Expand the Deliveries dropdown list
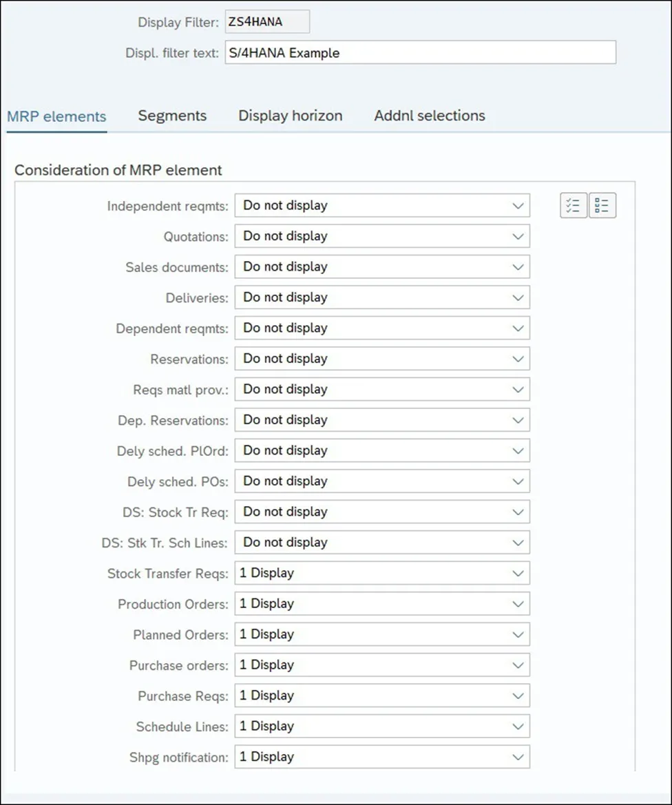The height and width of the screenshot is (805, 672). (518, 297)
